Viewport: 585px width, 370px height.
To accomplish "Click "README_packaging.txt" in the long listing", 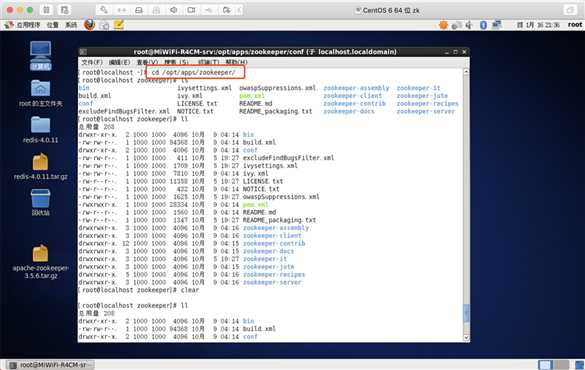I will (x=279, y=220).
